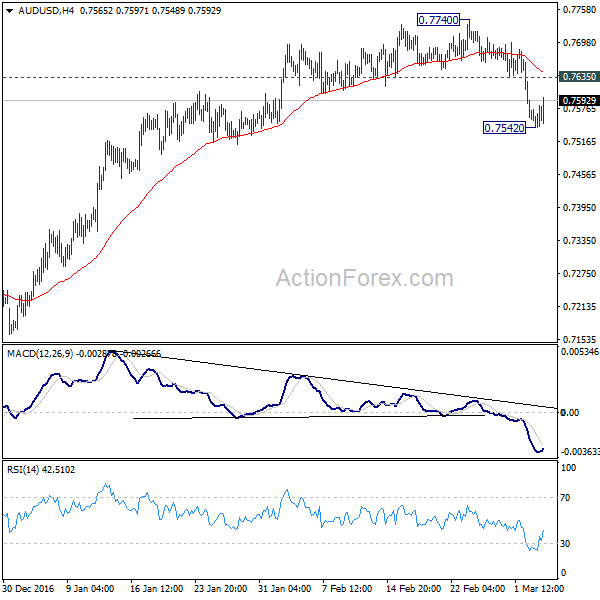Select the 0.74565 price axis value
Viewport: 600px width, 600px height.
pyautogui.click(x=579, y=174)
